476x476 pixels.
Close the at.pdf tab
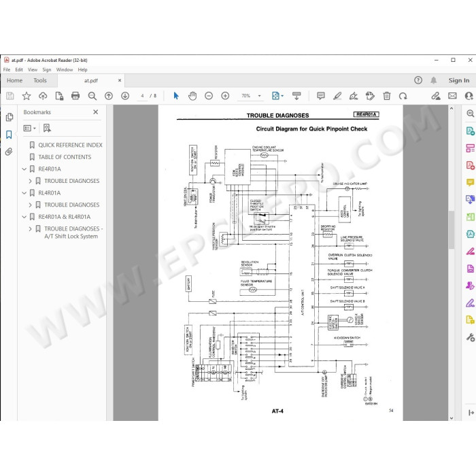click(x=120, y=80)
